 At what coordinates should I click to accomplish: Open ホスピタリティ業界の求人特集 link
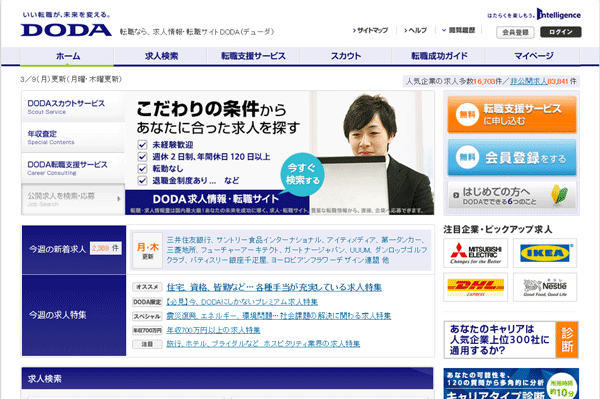263,344
